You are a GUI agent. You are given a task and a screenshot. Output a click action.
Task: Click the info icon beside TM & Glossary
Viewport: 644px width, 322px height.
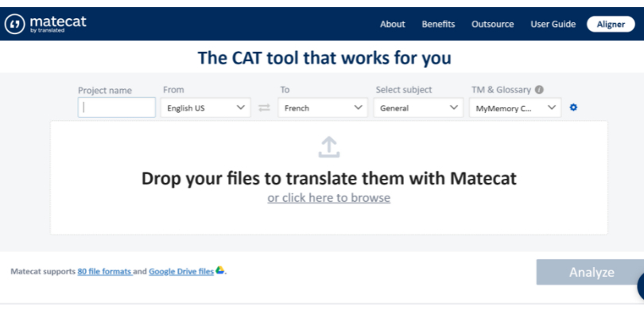[x=539, y=90]
